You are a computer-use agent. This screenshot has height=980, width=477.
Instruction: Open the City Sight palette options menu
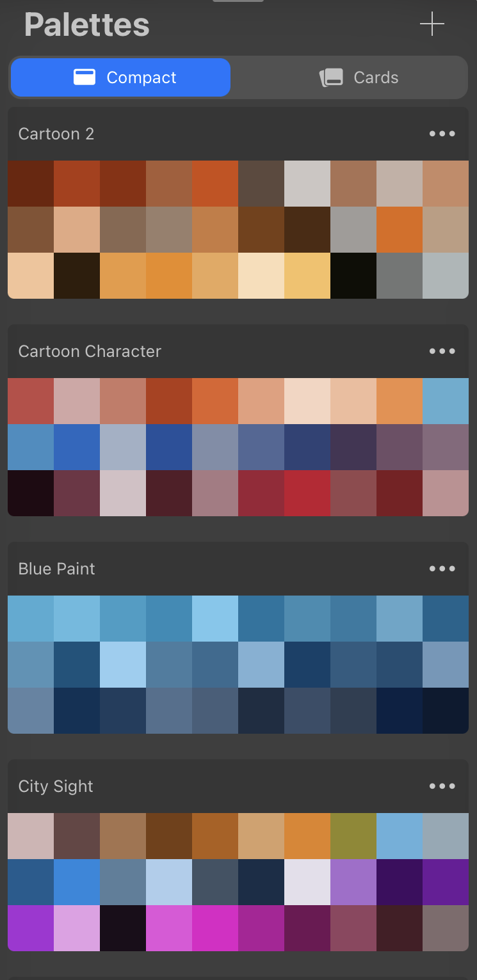point(442,786)
